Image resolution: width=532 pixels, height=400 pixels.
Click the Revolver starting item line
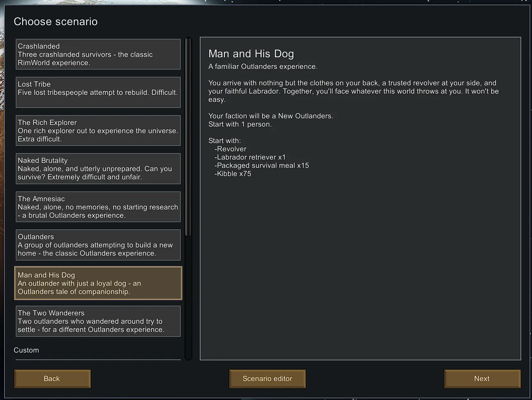click(231, 149)
